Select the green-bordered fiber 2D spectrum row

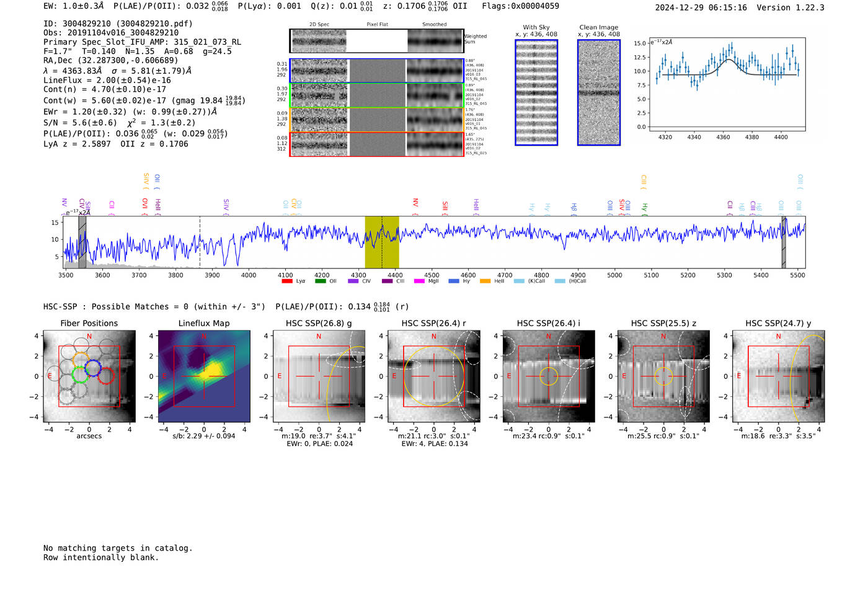point(376,96)
